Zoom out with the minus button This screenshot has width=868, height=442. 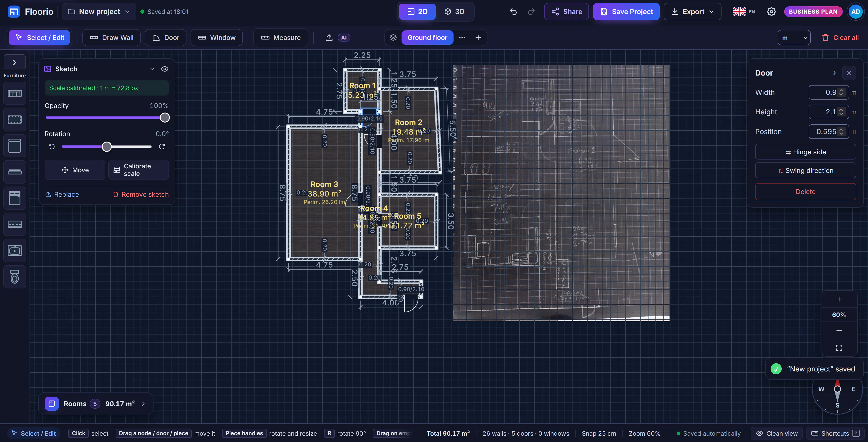(839, 330)
